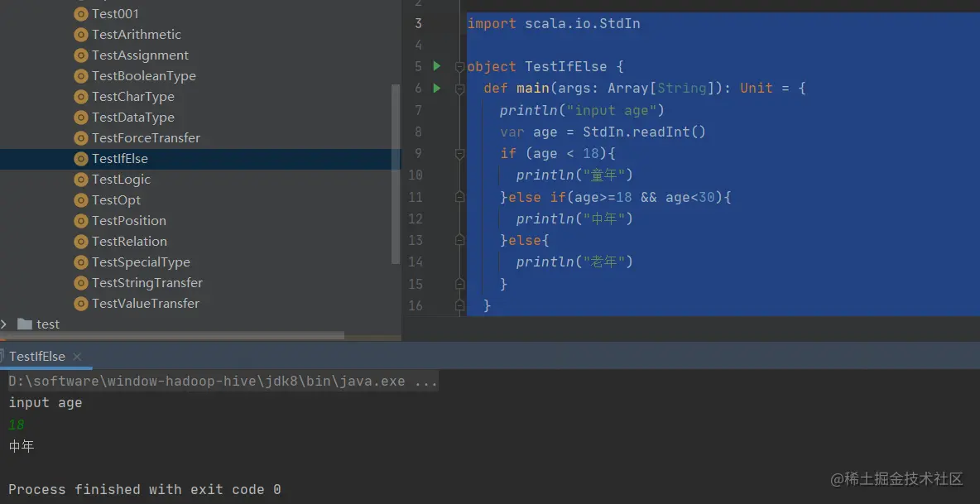This screenshot has width=980, height=504.
Task: Open TestAssignment file in tree
Action: point(140,55)
